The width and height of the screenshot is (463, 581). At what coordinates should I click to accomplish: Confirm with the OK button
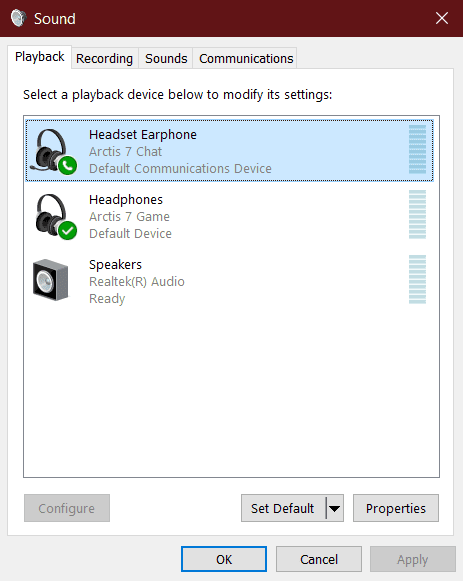tap(224, 559)
